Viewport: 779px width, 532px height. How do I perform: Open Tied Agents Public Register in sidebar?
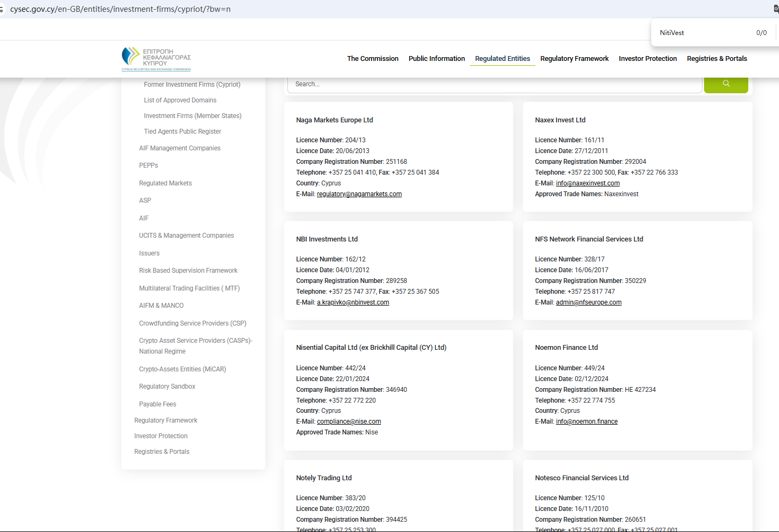click(x=182, y=132)
